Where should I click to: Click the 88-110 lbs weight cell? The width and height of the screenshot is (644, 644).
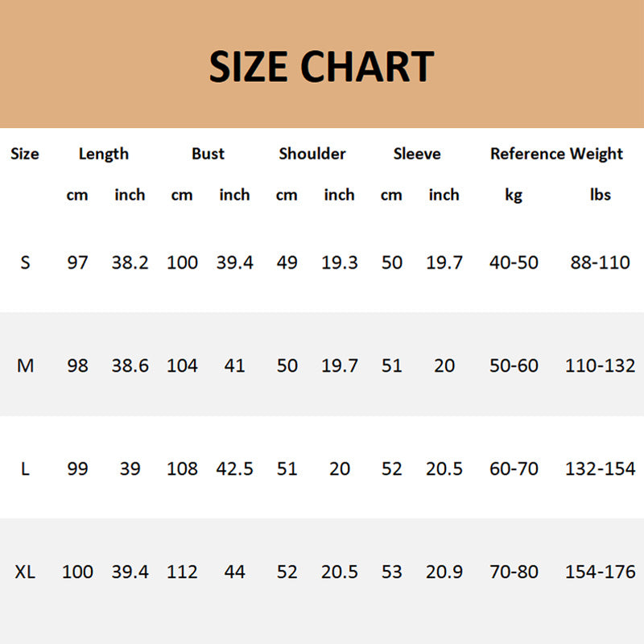tap(600, 262)
